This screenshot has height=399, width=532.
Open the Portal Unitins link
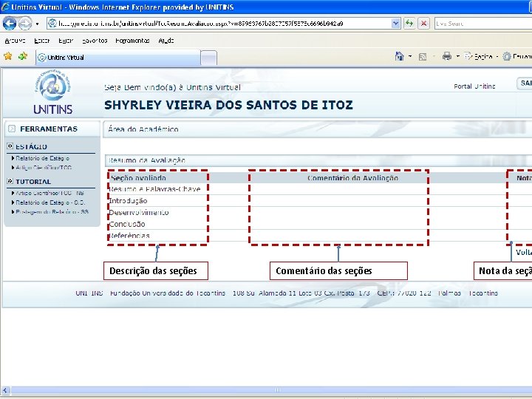pyautogui.click(x=474, y=86)
